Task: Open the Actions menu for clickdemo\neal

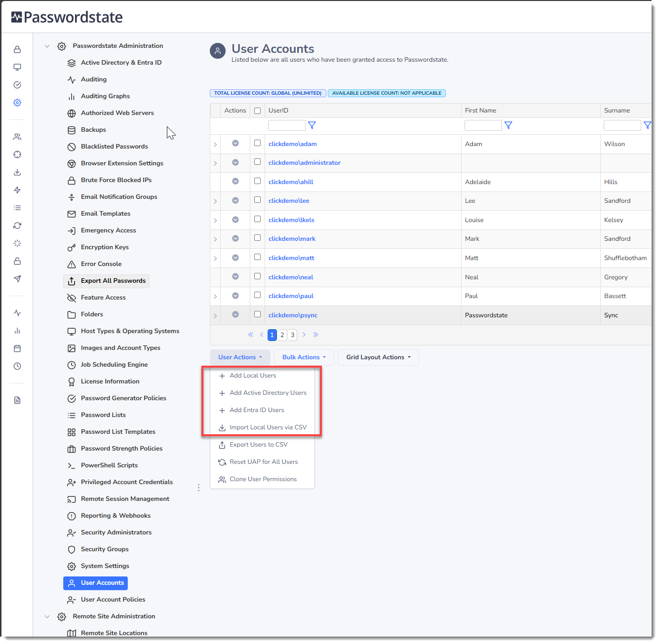Action: coord(235,276)
